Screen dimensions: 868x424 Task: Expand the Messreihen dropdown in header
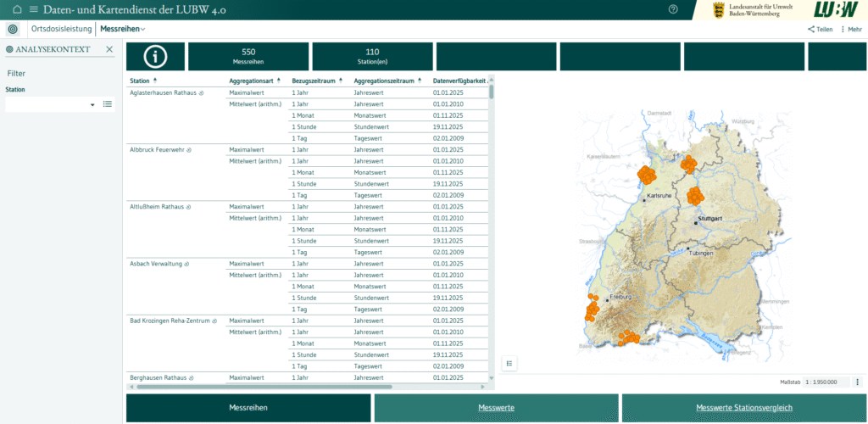pyautogui.click(x=123, y=29)
